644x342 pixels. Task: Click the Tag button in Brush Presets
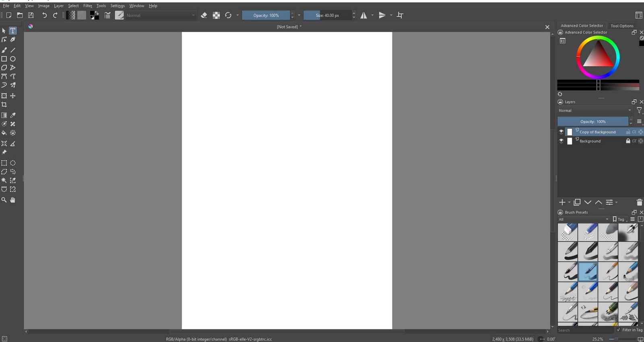click(x=620, y=219)
